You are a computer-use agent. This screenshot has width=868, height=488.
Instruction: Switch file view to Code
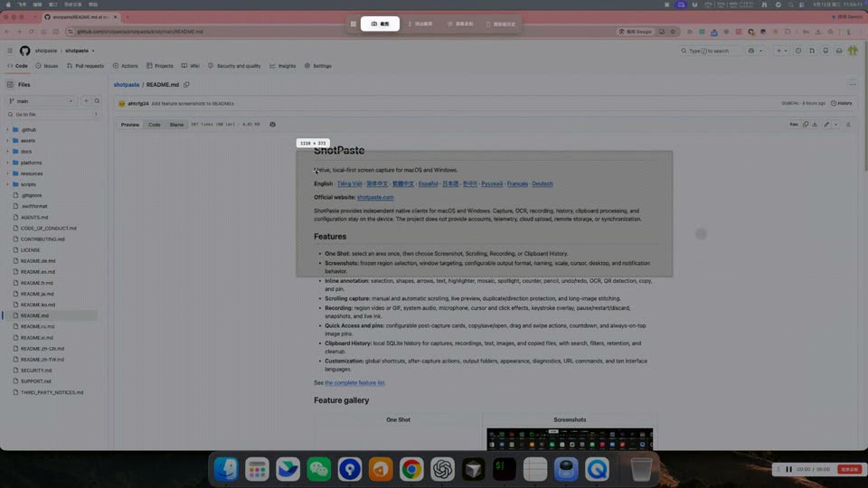point(155,125)
